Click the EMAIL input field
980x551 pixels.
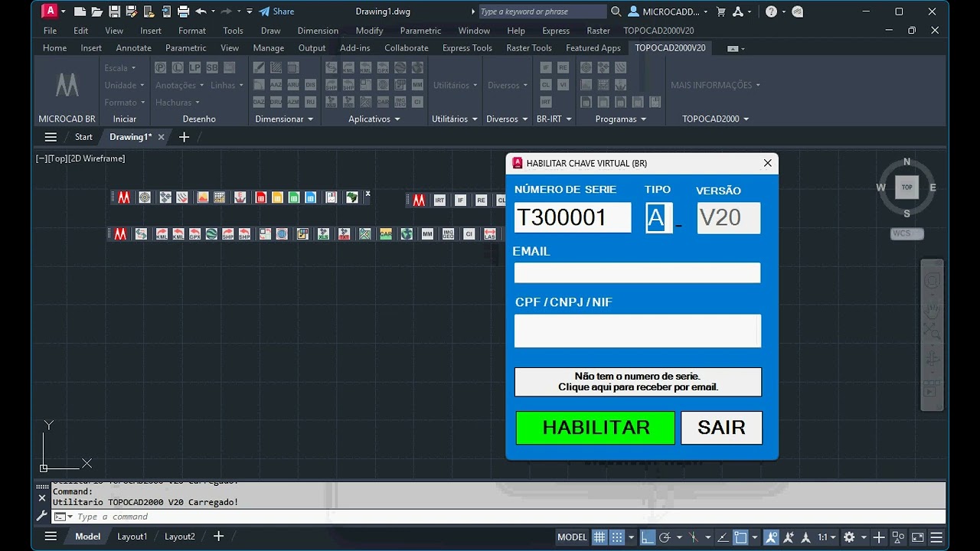pos(637,273)
